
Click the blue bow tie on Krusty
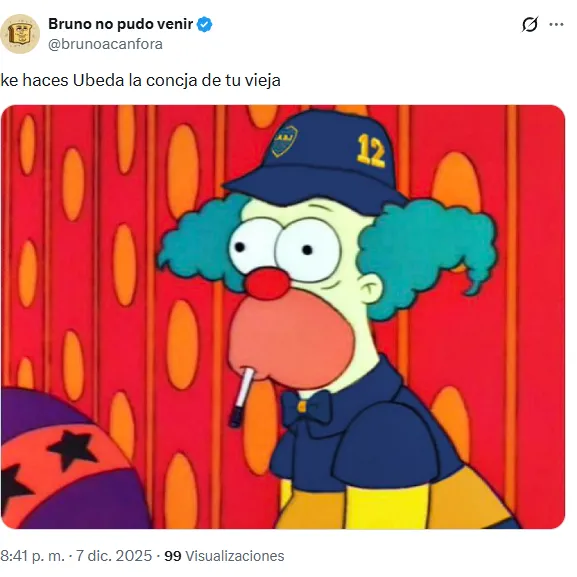304,408
